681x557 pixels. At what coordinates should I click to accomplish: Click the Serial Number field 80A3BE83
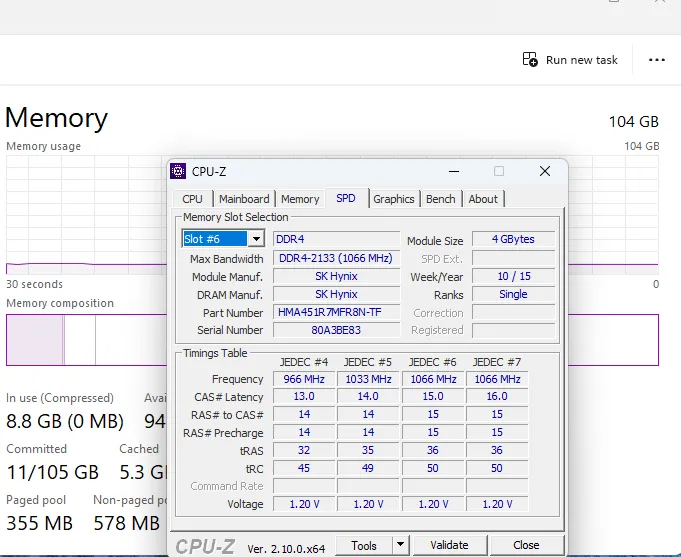pyautogui.click(x=335, y=330)
